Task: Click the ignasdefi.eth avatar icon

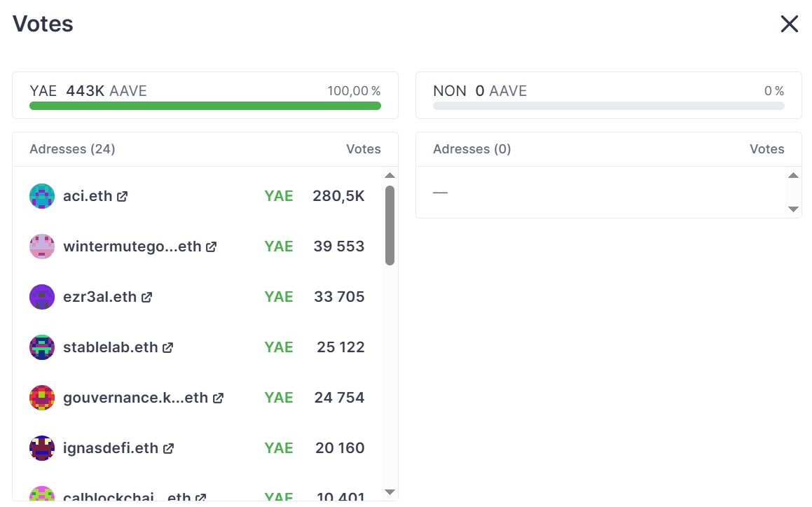Action: 42,448
